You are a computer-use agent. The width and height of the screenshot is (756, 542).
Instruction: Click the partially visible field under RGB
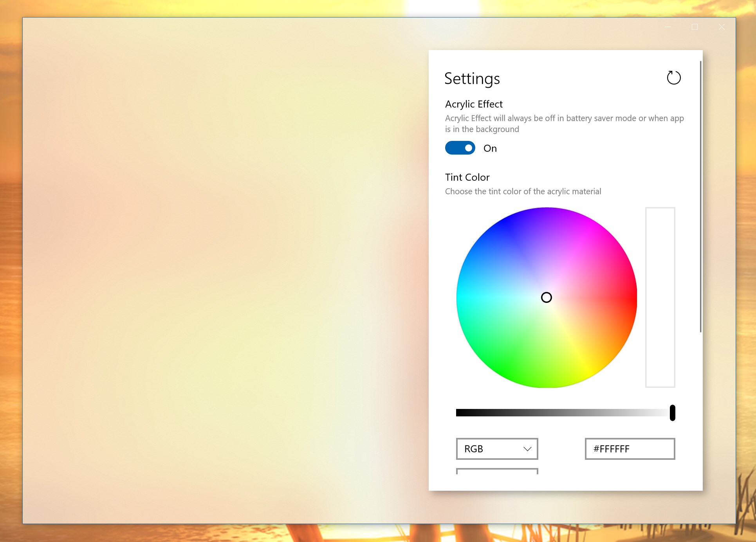497,471
